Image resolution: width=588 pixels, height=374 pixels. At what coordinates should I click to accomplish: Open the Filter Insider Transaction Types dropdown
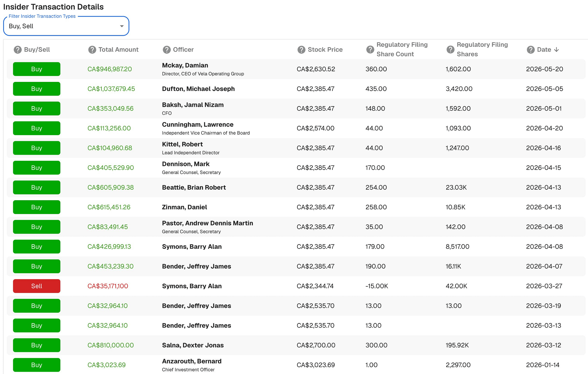pyautogui.click(x=66, y=26)
